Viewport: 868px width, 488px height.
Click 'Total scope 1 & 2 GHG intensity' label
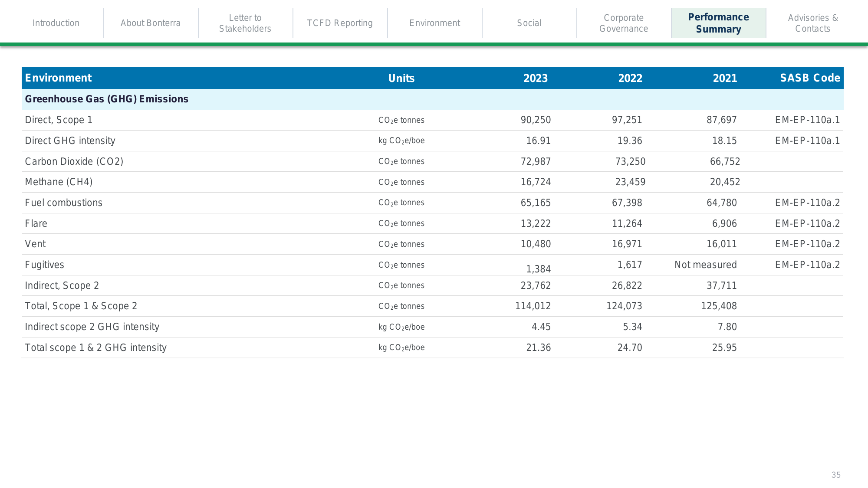click(95, 347)
